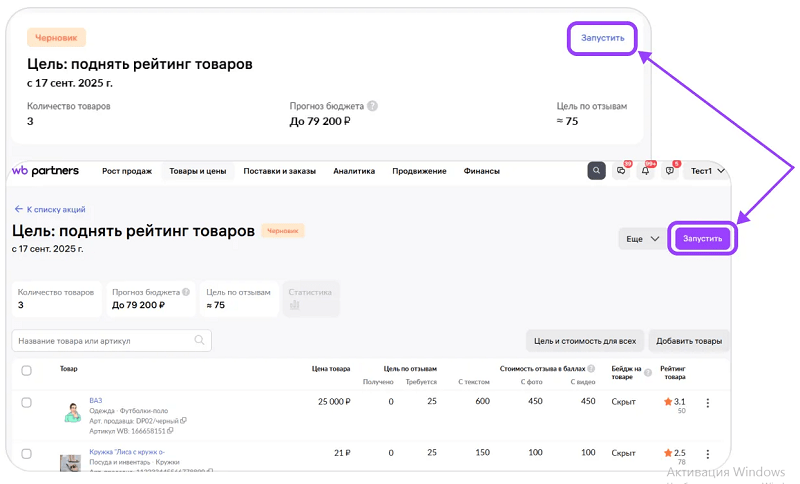
Task: Open the Тест1 account dropdown
Action: coord(708,171)
